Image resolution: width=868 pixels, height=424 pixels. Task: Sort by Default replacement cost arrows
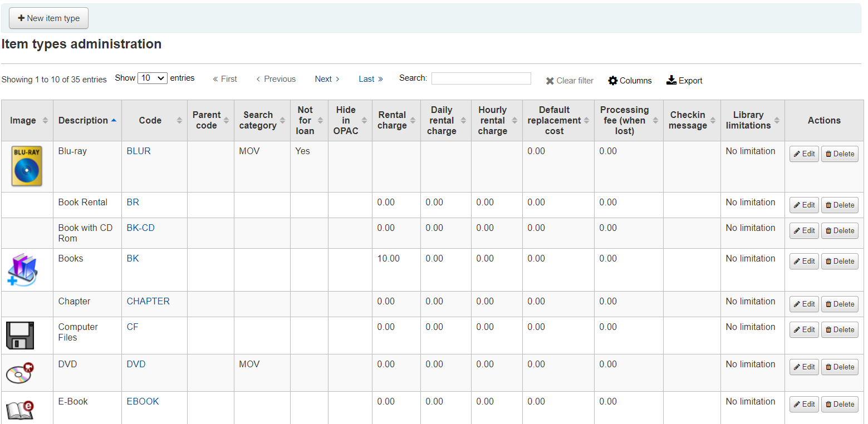[x=586, y=121]
